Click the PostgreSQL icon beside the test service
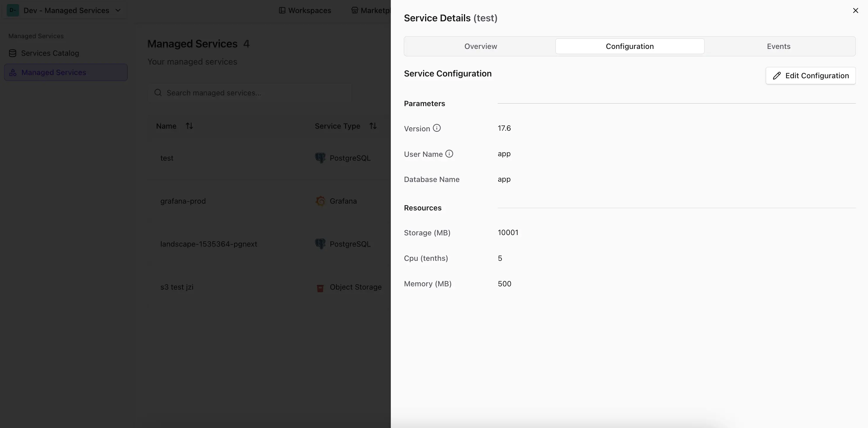Image resolution: width=868 pixels, height=428 pixels. (x=321, y=158)
